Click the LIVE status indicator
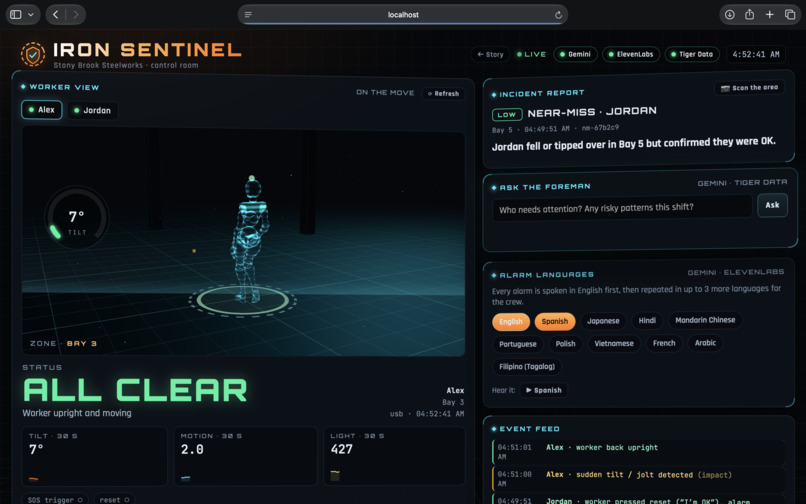This screenshot has width=806, height=504. [532, 54]
